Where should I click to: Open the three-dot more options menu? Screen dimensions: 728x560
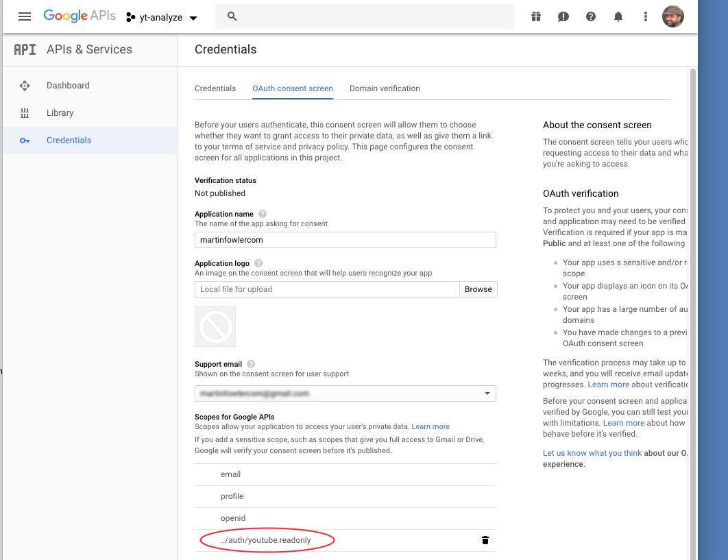646,16
